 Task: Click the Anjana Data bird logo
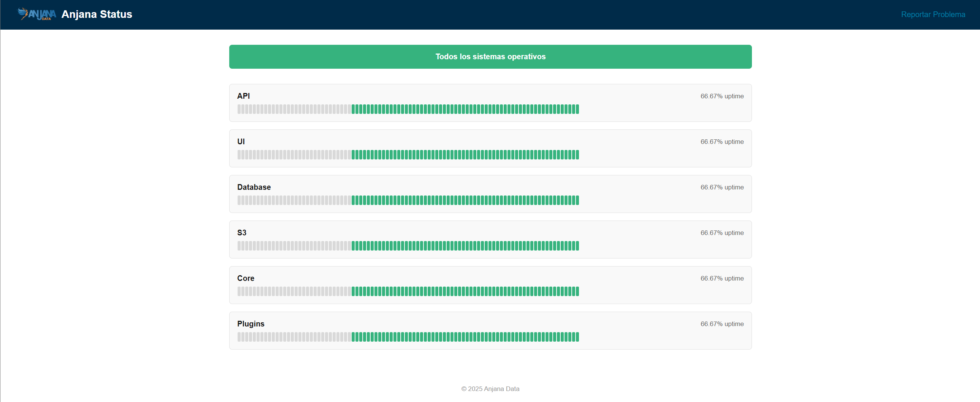pos(36,14)
